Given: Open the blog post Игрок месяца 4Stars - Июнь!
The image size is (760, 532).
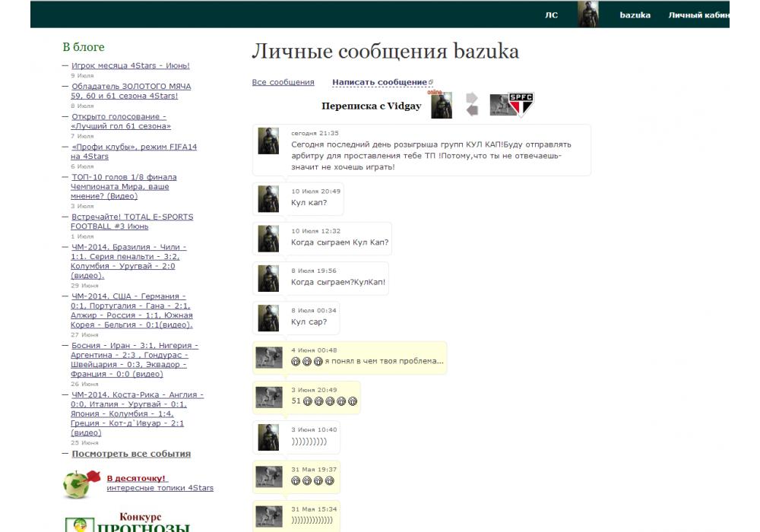Looking at the screenshot, I should pyautogui.click(x=130, y=66).
